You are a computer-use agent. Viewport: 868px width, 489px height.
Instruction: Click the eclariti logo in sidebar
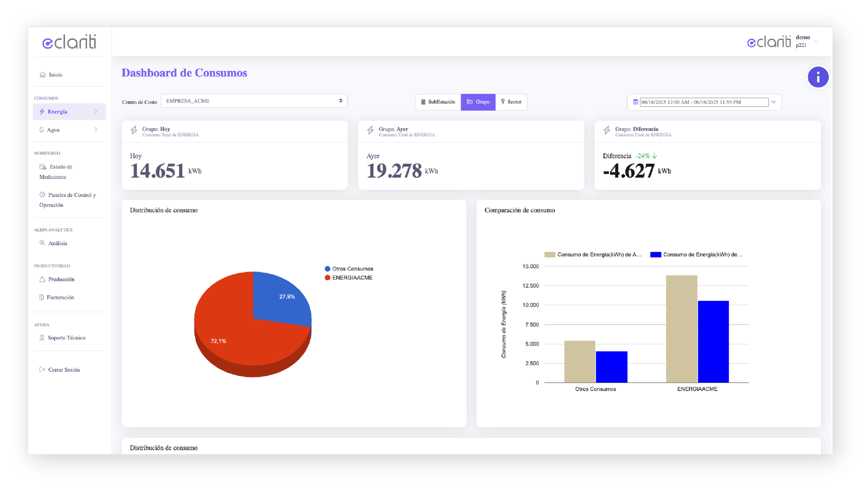(69, 42)
